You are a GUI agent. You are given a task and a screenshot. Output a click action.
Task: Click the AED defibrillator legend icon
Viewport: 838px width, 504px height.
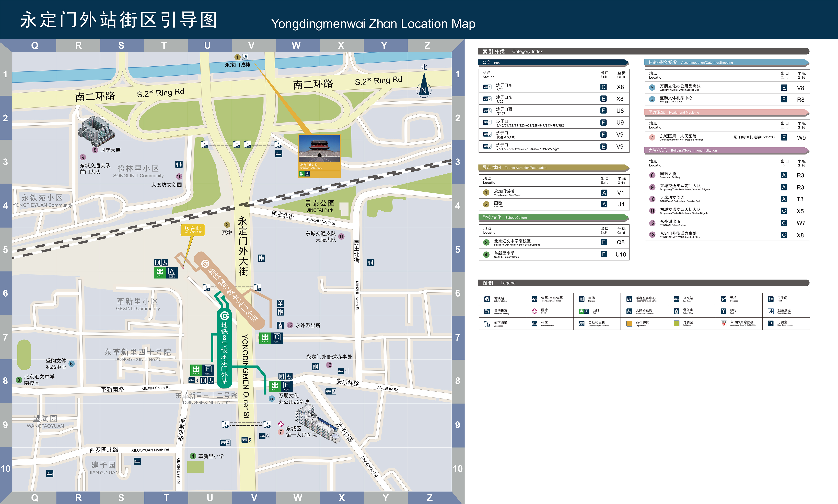point(724,324)
